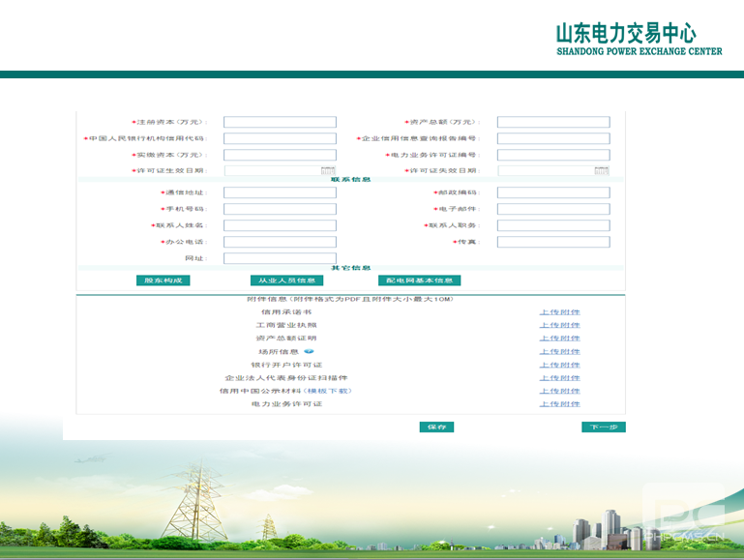Image resolution: width=744 pixels, height=560 pixels.
Task: Upload attachment for 企业法人代表身份证扫描件
Action: click(x=560, y=378)
